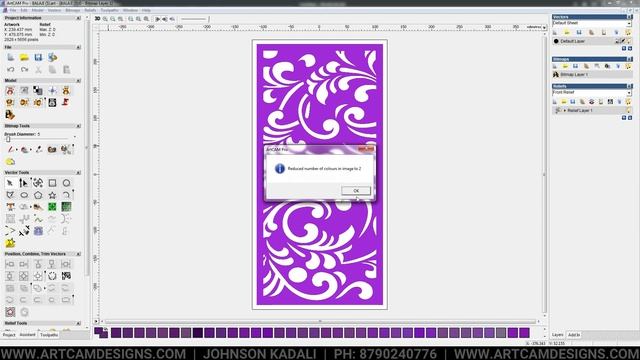Click the Brush Diameter slider handle

8,140
